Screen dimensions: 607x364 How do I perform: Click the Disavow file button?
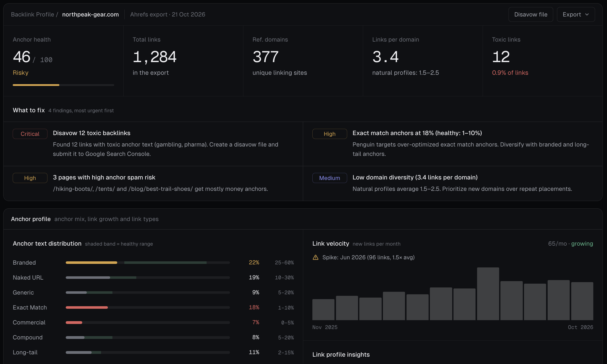(531, 14)
